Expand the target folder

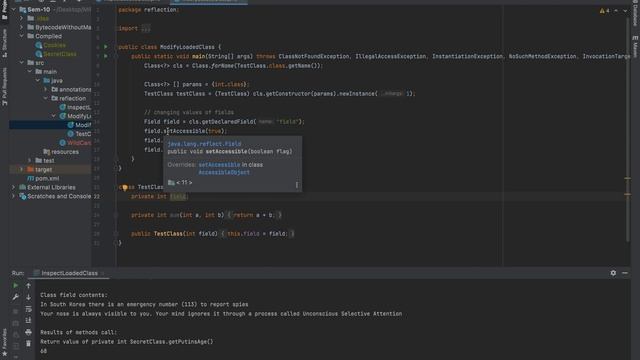tap(22, 169)
